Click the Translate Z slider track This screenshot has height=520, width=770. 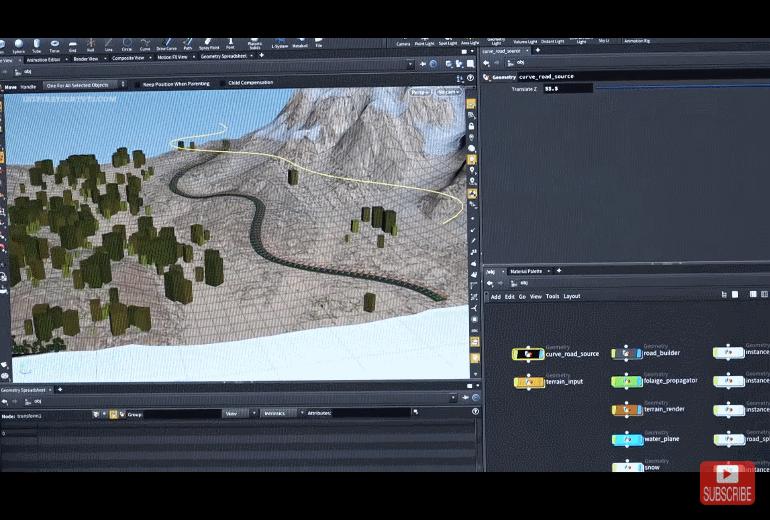pyautogui.click(x=680, y=89)
